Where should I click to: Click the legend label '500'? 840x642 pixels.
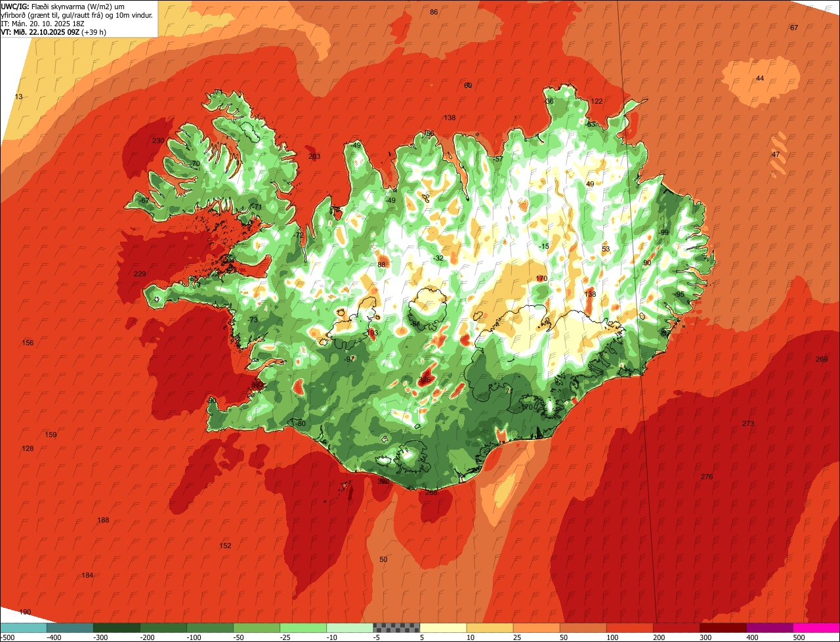(799, 637)
